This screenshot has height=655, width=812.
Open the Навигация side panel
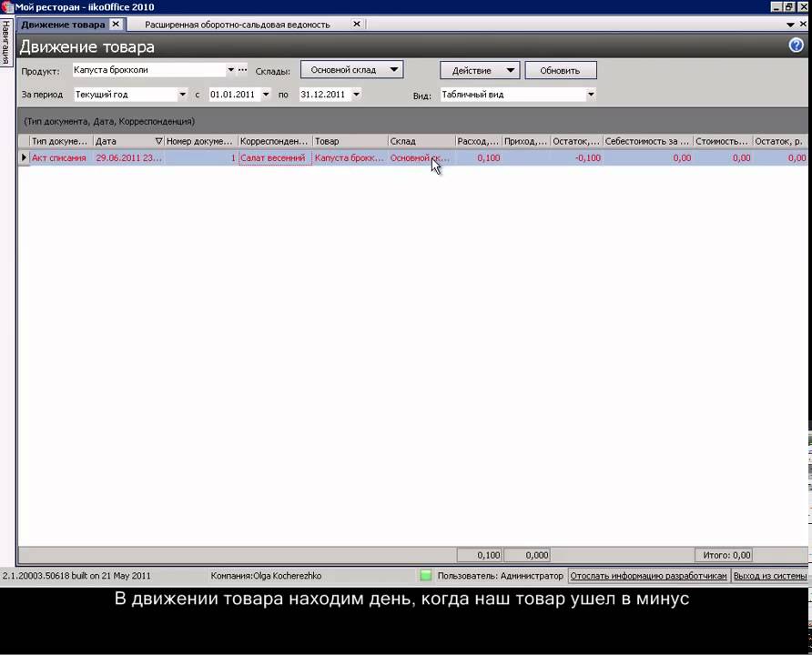click(6, 43)
